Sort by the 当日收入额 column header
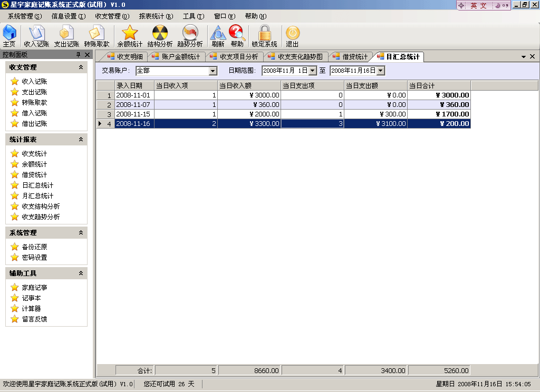Viewport: 540px width, 392px height. pyautogui.click(x=249, y=85)
